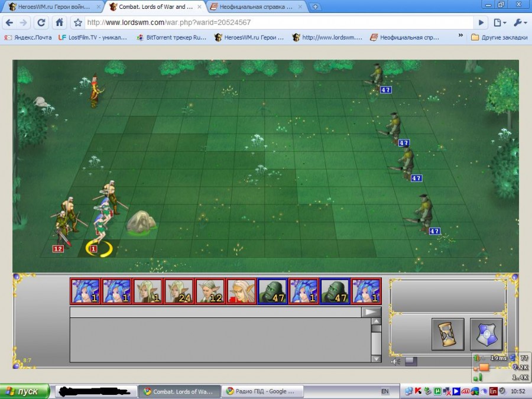Click the red ATI tray icon
532x399 pixels.
(x=466, y=391)
